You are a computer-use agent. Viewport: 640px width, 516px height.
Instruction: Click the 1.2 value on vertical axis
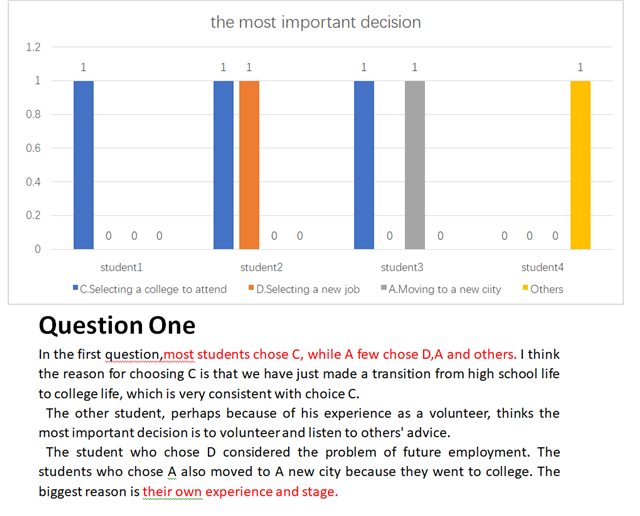coord(33,47)
